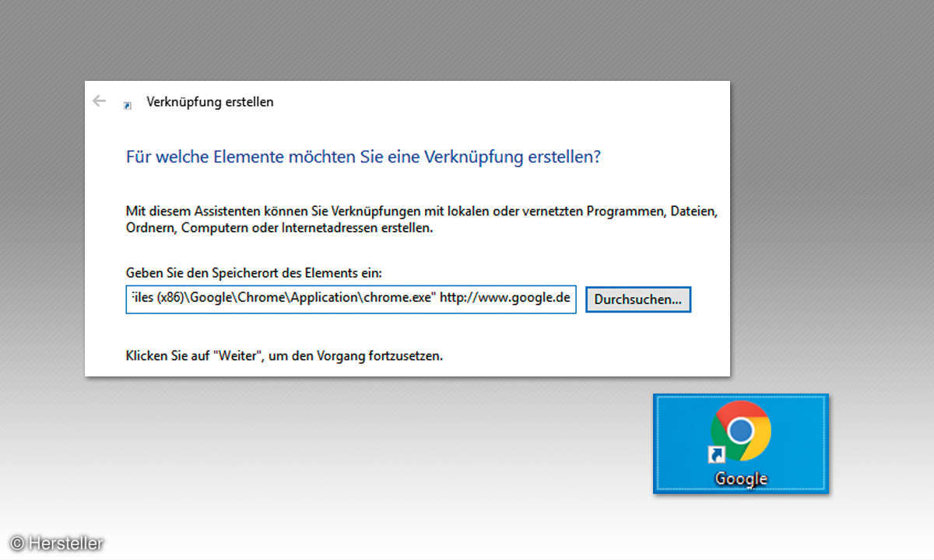Viewport: 934px width, 560px height.
Task: Focus the Speicherort location input field
Action: point(351,299)
